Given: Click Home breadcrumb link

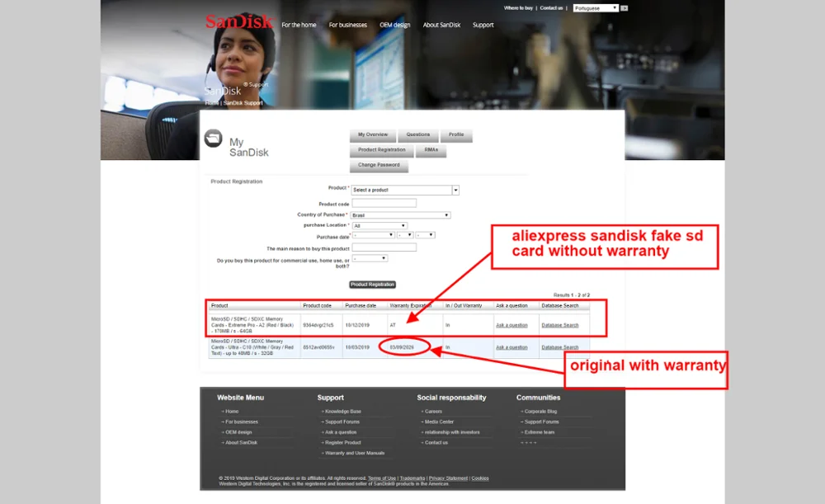Looking at the screenshot, I should tap(211, 103).
